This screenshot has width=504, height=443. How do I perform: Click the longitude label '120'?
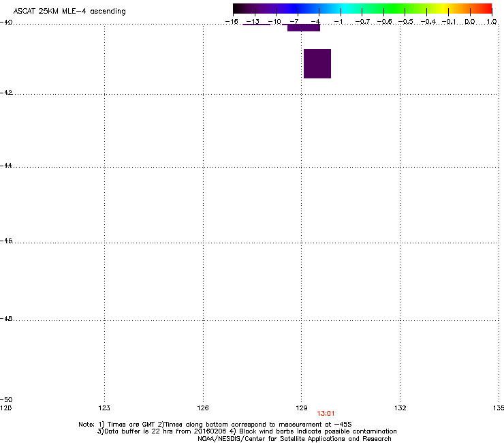click(5, 408)
